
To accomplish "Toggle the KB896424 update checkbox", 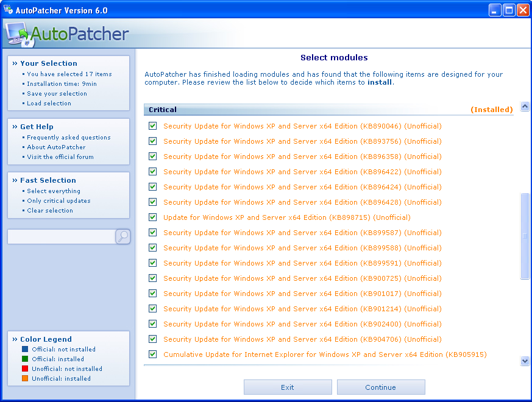I will 153,187.
